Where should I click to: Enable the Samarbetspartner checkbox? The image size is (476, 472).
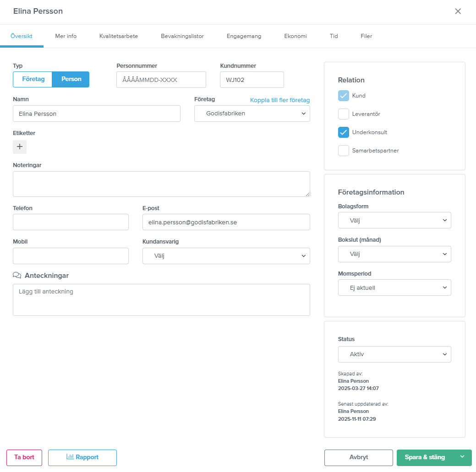click(344, 151)
